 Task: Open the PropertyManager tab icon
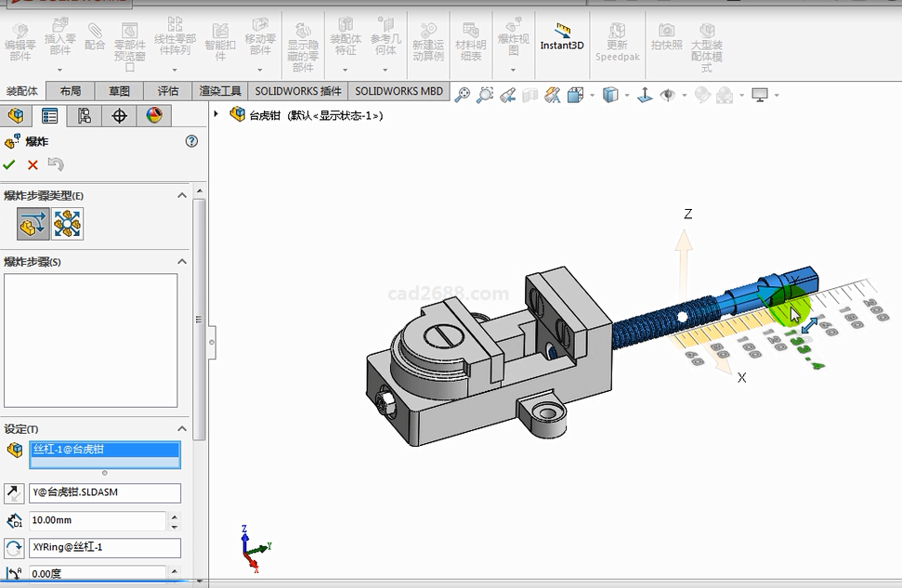point(50,115)
